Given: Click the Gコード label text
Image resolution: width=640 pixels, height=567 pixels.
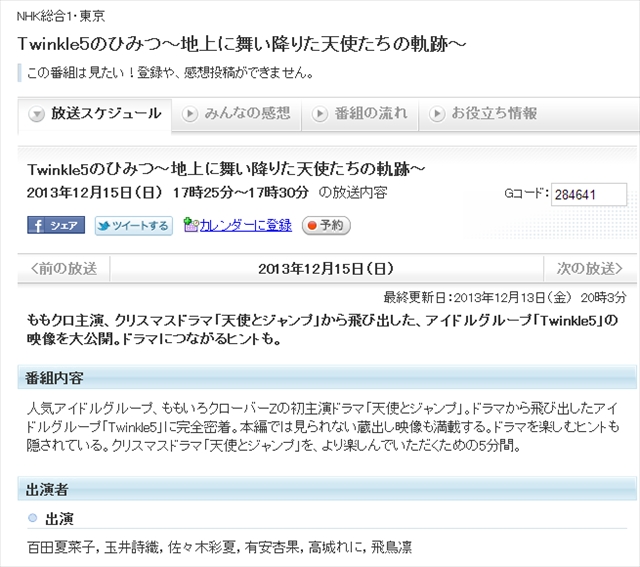Looking at the screenshot, I should click(x=526, y=193).
